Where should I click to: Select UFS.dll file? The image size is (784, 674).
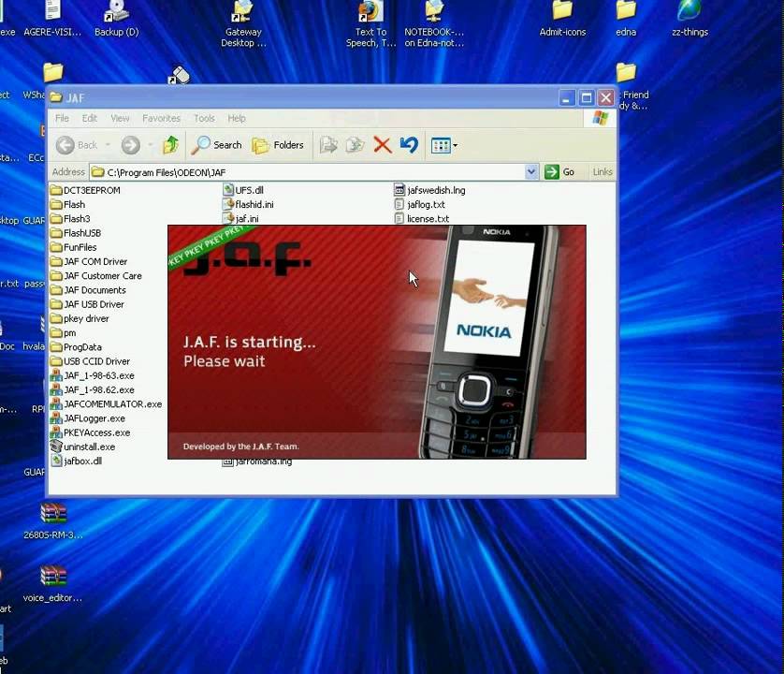[x=243, y=190]
